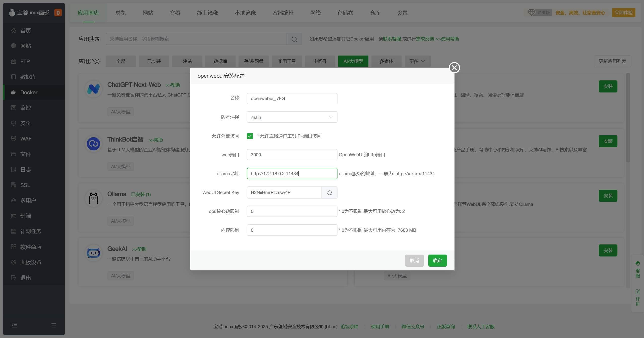Collapse sidebar with bottom-left menu icon
Image resolution: width=644 pixels, height=338 pixels.
pyautogui.click(x=14, y=325)
